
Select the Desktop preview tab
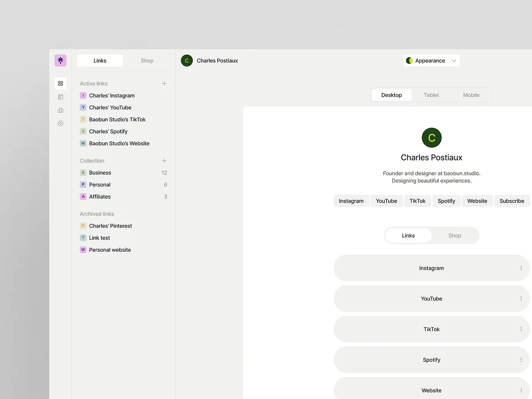(391, 95)
